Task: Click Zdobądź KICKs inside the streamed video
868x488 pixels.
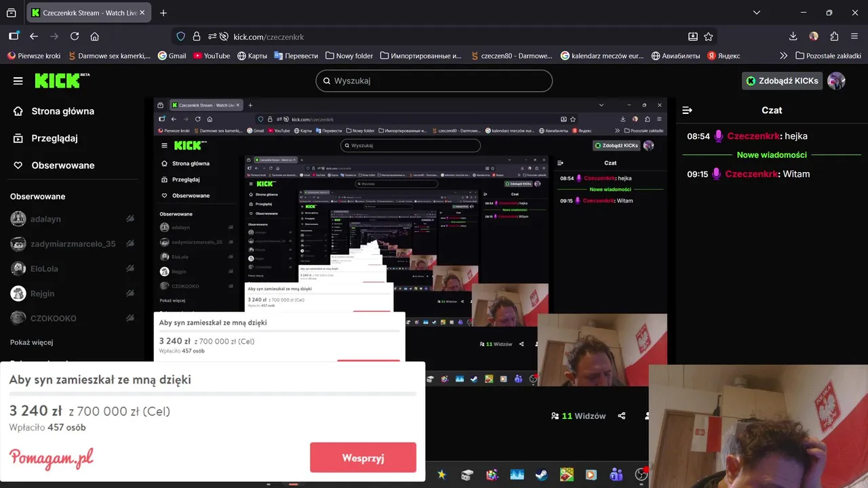Action: pyautogui.click(x=616, y=146)
